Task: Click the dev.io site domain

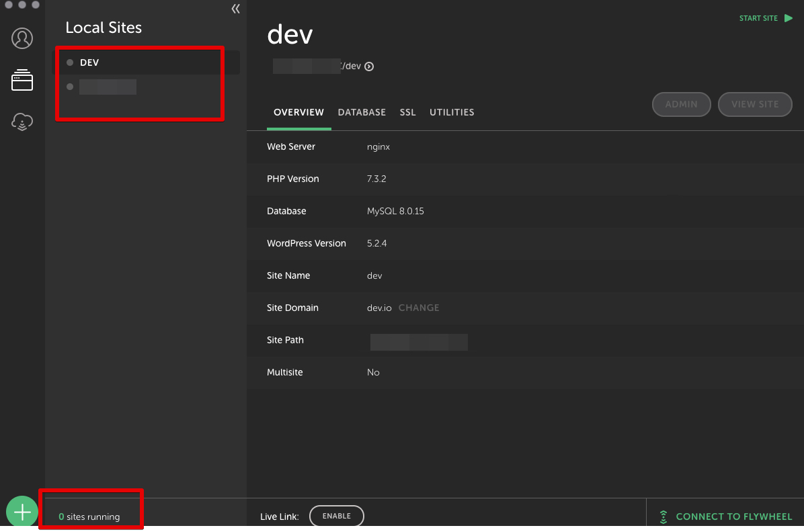Action: (379, 308)
